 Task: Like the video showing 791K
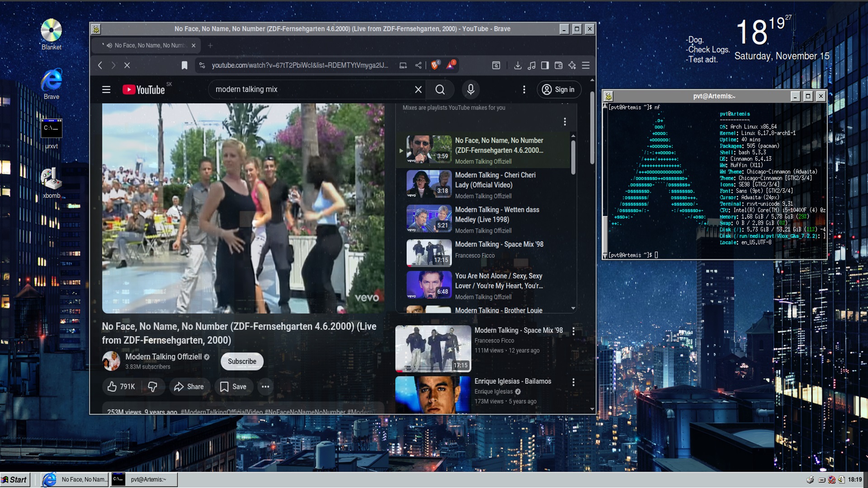pyautogui.click(x=121, y=387)
